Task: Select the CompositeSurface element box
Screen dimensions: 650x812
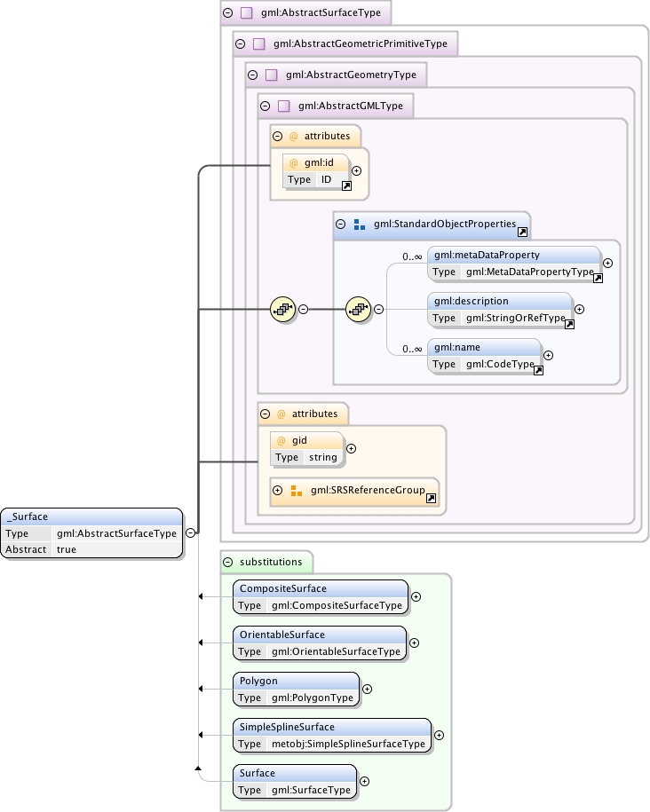Action: [321, 596]
